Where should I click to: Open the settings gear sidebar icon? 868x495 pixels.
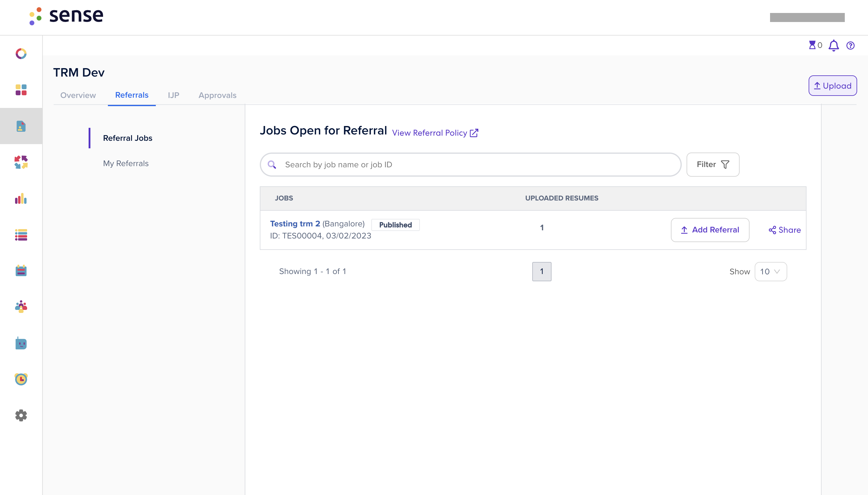pos(21,415)
